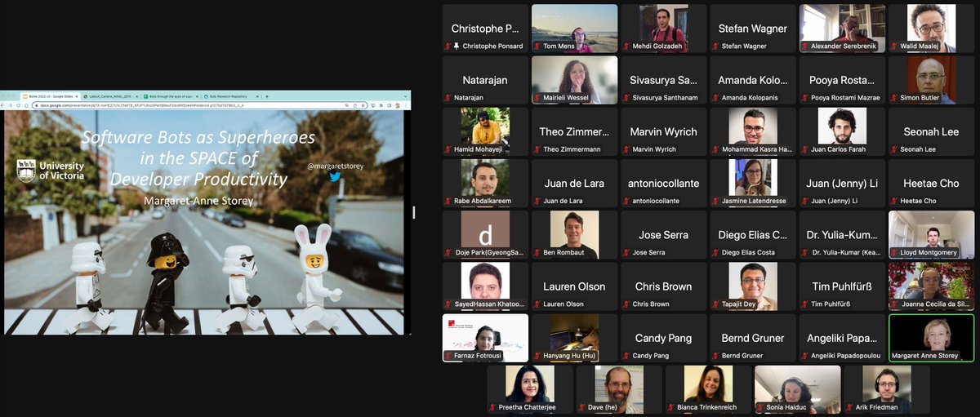Viewport: 980px width, 417px height.
Task: Click the shared slide showing Lego stormtroopers
Action: click(x=204, y=223)
